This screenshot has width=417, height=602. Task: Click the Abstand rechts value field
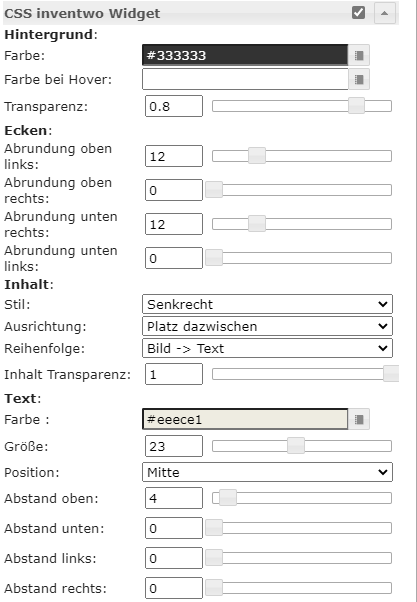point(174,588)
